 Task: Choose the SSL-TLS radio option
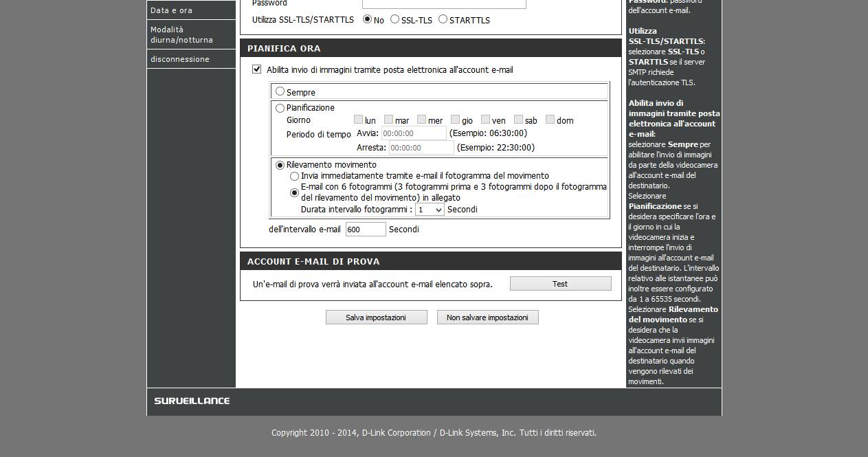click(394, 19)
